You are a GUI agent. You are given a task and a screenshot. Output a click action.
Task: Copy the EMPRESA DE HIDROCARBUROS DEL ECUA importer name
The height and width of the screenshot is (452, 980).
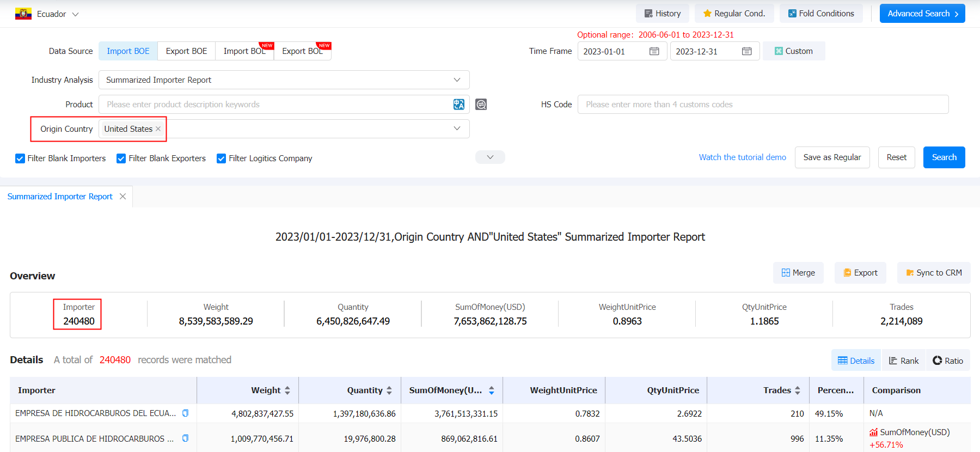(x=185, y=413)
